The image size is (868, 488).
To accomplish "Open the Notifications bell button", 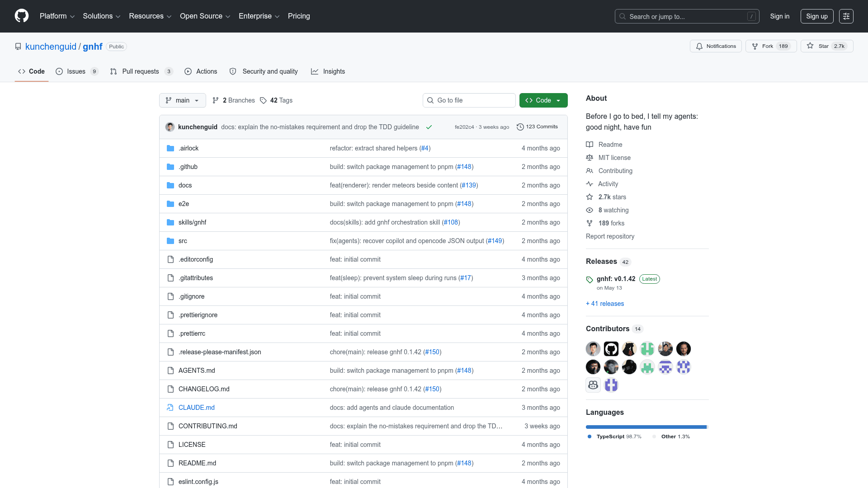I will tap(716, 46).
